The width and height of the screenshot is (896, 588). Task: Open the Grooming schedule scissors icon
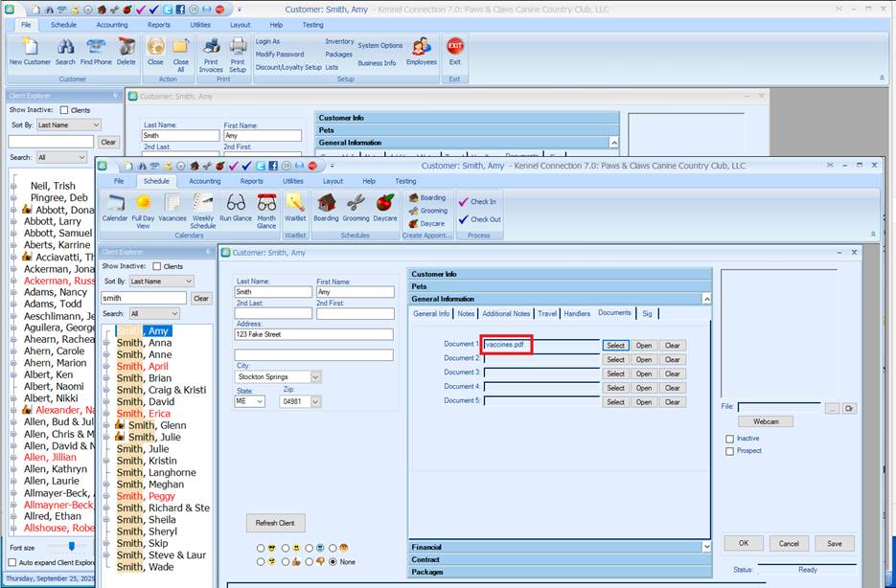[356, 204]
